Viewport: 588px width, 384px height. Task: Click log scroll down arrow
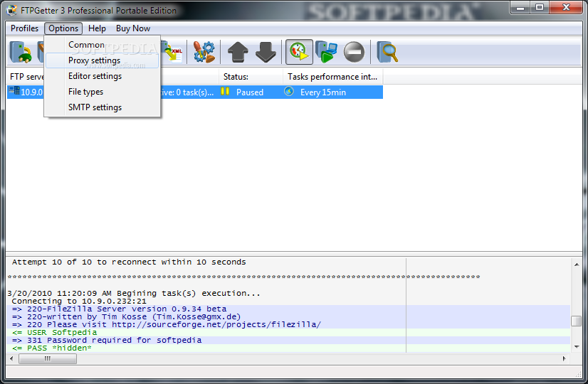pos(577,347)
